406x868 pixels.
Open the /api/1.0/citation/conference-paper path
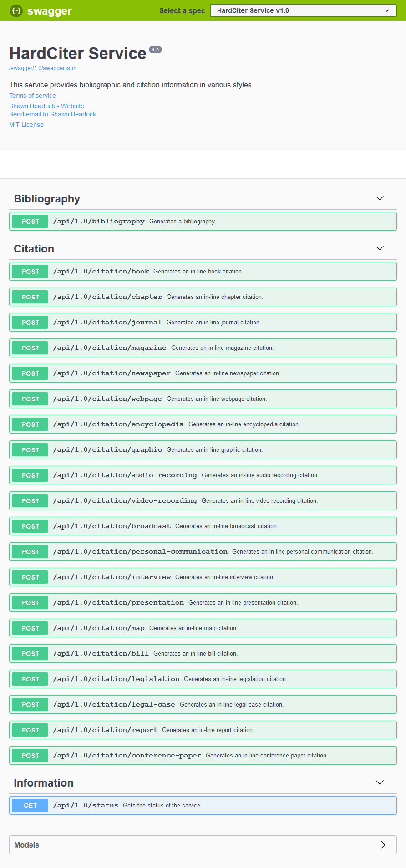[x=127, y=756]
